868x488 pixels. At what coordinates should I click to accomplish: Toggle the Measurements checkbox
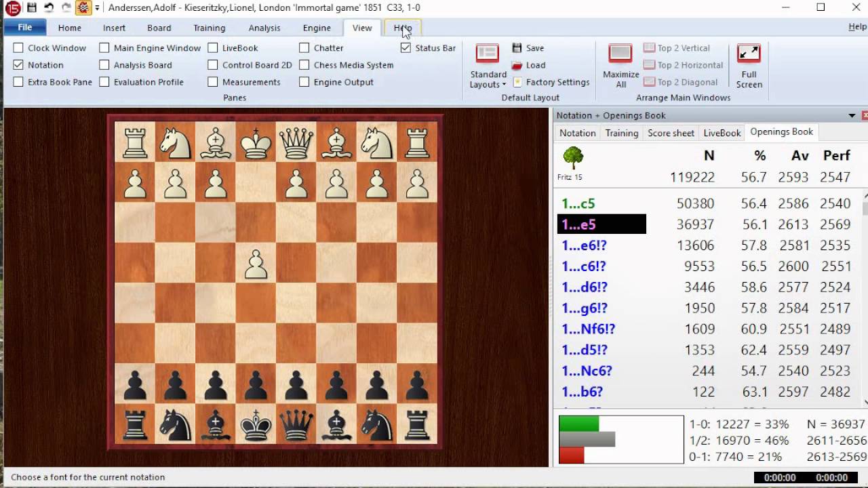[213, 82]
